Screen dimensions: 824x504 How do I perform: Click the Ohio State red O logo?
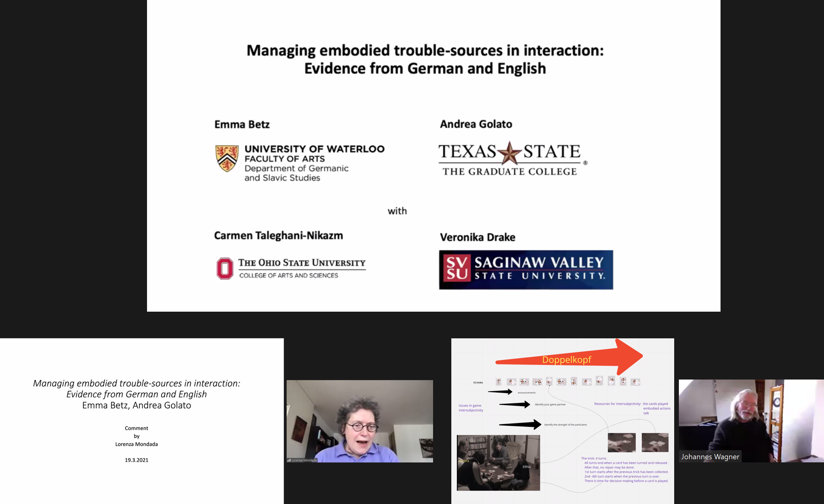[225, 269]
